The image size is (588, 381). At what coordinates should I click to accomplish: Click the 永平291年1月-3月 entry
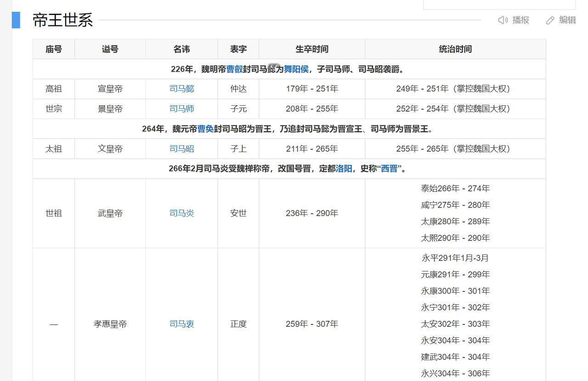click(x=455, y=258)
